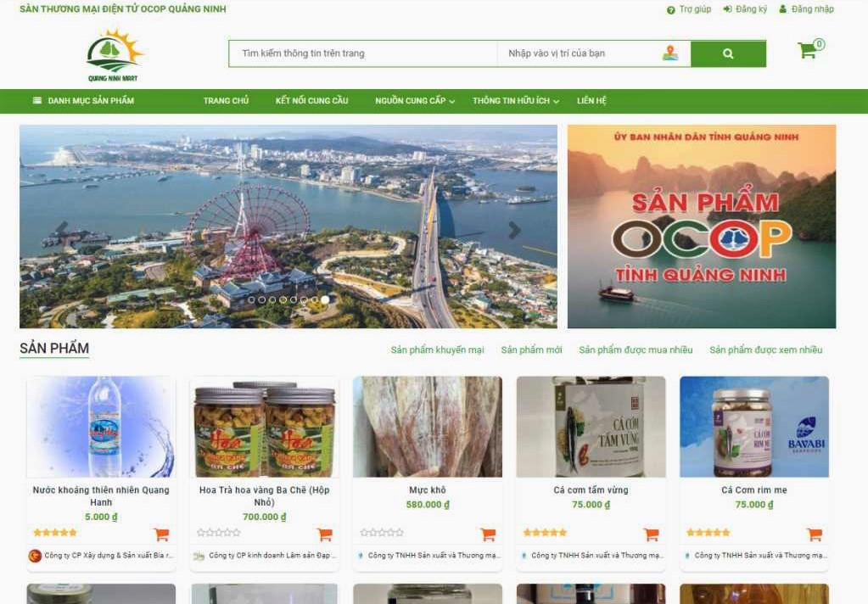Switch to Sản phẩm khuyến mại tab
The image size is (868, 604).
(437, 350)
